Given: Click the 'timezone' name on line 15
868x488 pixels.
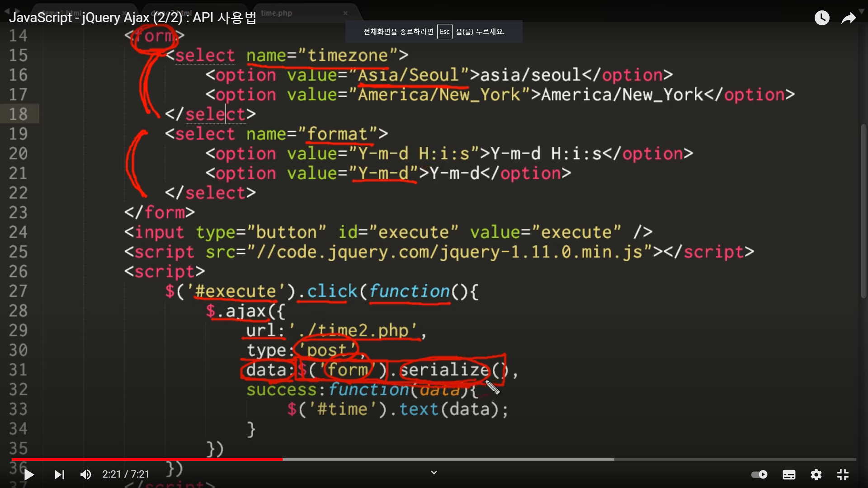Looking at the screenshot, I should (x=348, y=55).
